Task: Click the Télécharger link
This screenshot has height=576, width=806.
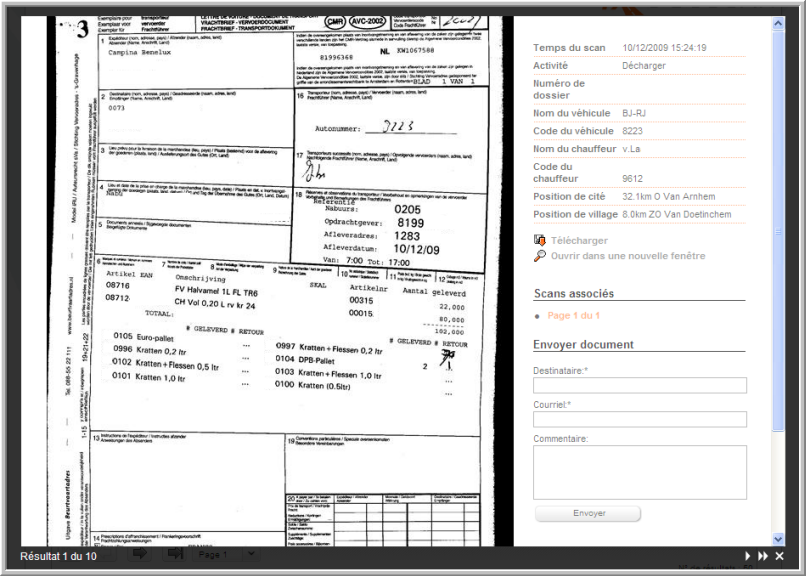Action: tap(579, 240)
